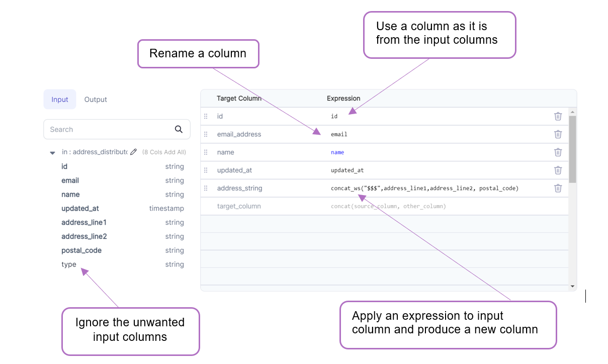Select the postal_code input column
Viewport: 608px width, 364px height.
81,250
